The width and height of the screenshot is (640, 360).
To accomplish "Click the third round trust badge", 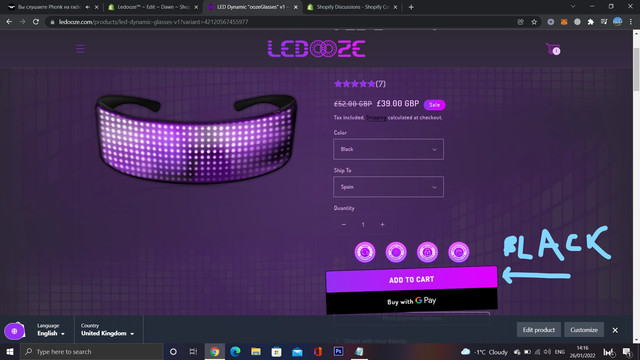I will pyautogui.click(x=427, y=252).
